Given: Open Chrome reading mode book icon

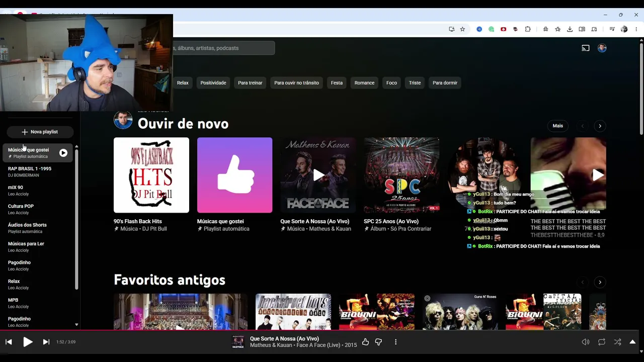Looking at the screenshot, I should click(x=582, y=29).
